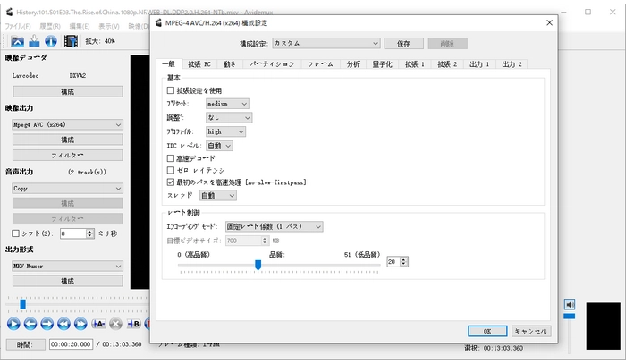Screen dimensions: 626x364
Task: Set end marker B
Action: pyautogui.click(x=133, y=324)
